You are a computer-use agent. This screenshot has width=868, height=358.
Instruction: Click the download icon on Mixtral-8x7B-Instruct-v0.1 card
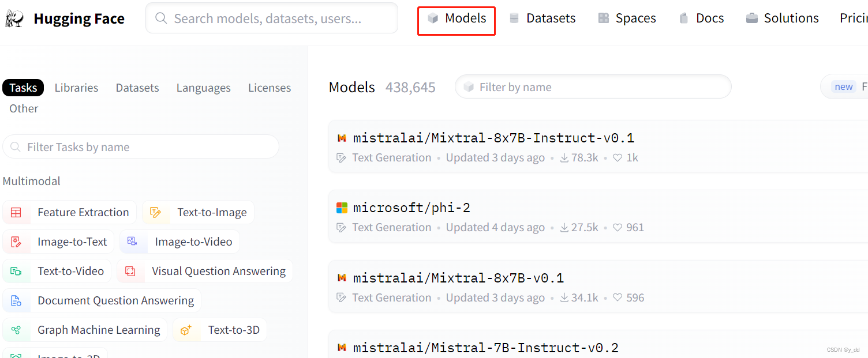(x=564, y=158)
